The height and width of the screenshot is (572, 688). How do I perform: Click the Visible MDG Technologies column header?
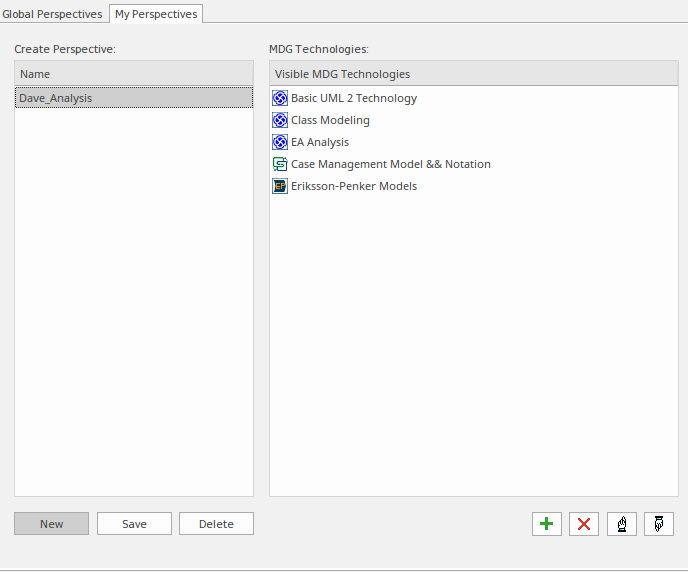point(474,74)
